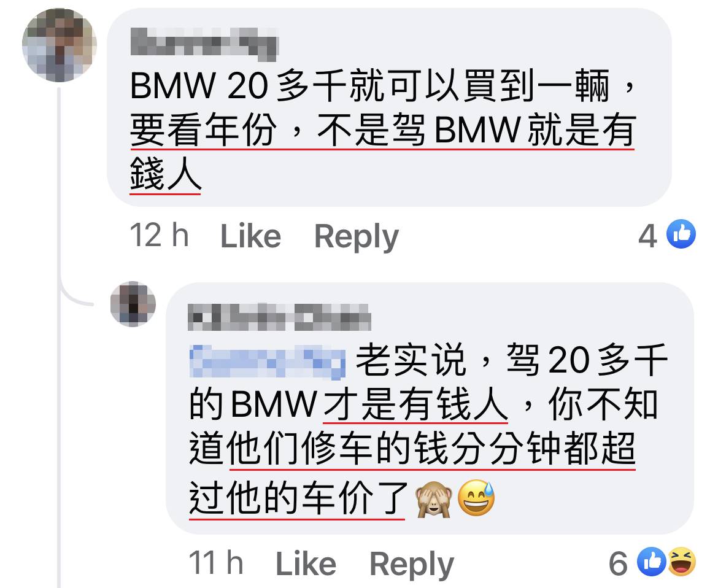Click the blue like icon beside 6

(x=652, y=562)
